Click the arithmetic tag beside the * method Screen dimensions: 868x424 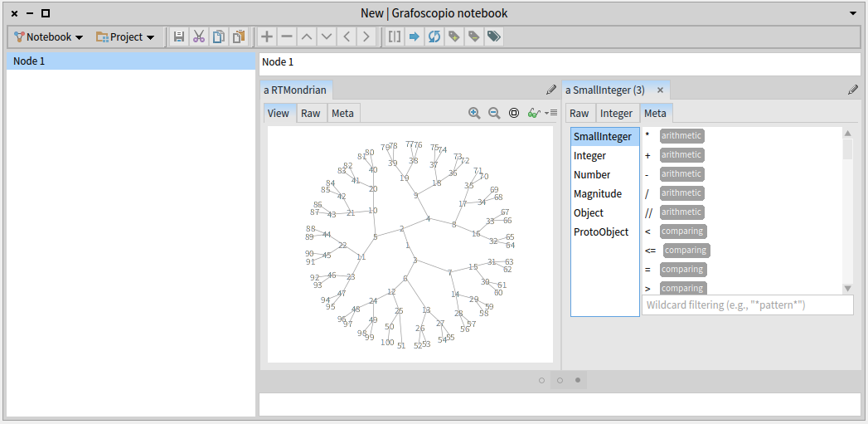tap(681, 136)
